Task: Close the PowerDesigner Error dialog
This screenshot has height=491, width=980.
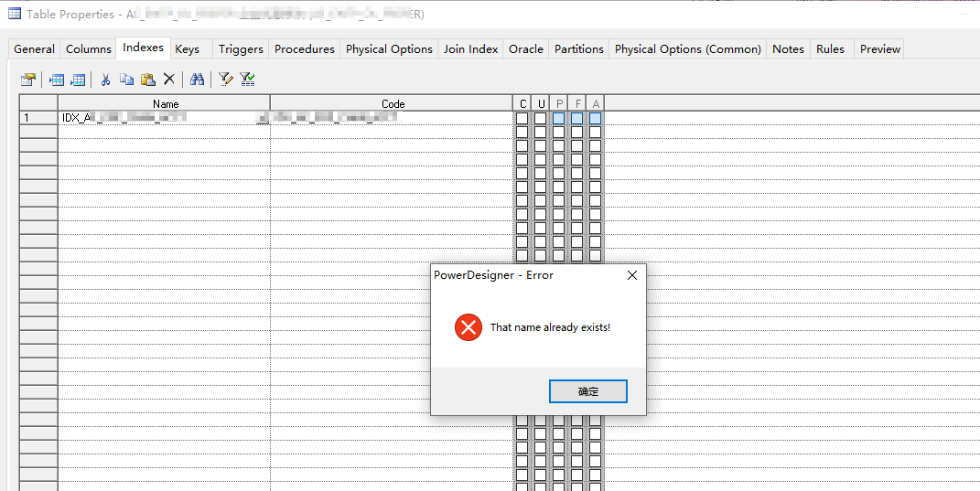Action: [x=631, y=275]
